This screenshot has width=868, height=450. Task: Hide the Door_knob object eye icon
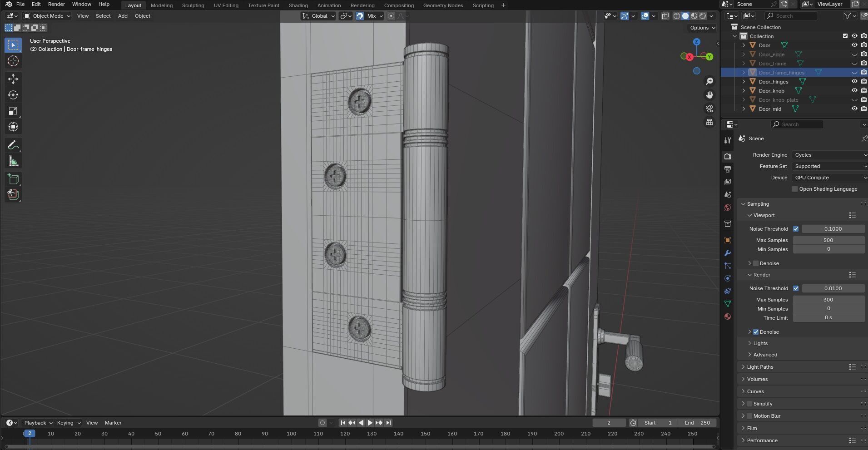tap(854, 90)
